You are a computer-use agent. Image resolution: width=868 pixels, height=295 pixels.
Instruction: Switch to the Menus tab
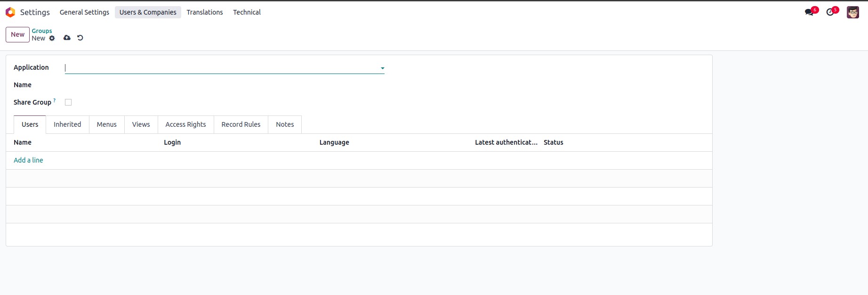coord(106,124)
